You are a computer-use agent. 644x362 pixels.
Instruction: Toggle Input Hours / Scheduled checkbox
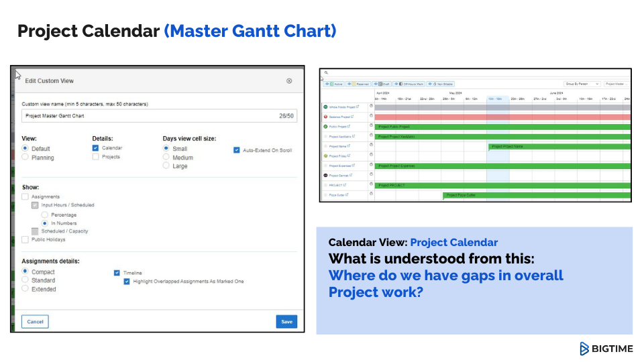point(35,205)
